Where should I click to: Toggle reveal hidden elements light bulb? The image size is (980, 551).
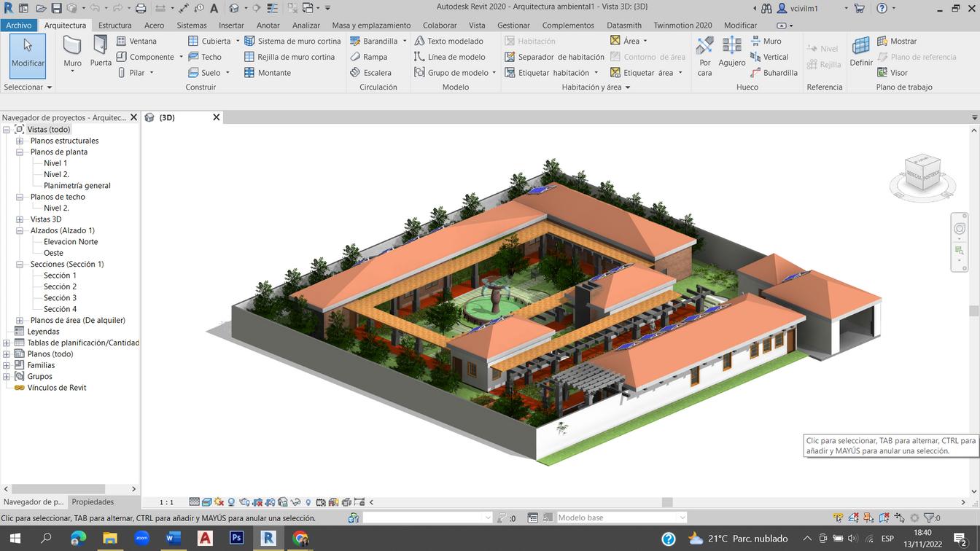[308, 502]
